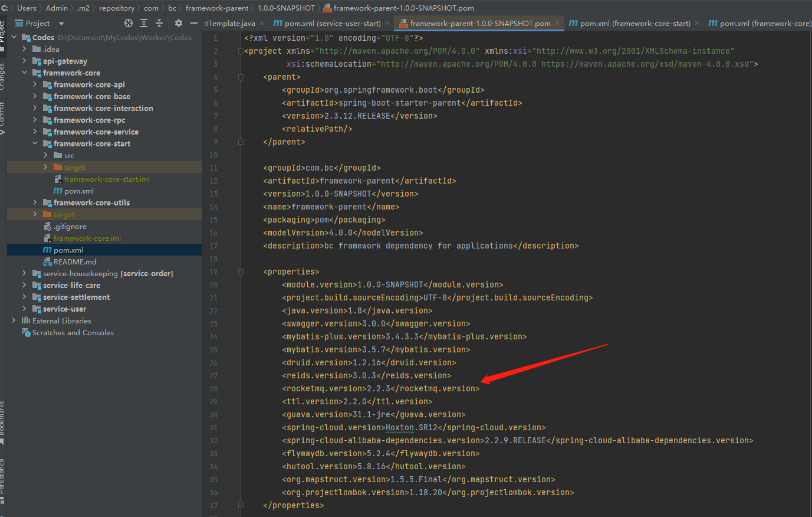812x517 pixels.
Task: Open the Commit tool window stripe button
Action: [x=2, y=117]
